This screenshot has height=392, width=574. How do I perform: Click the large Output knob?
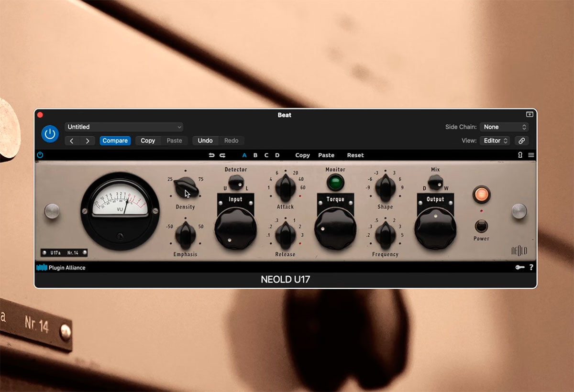coord(435,228)
